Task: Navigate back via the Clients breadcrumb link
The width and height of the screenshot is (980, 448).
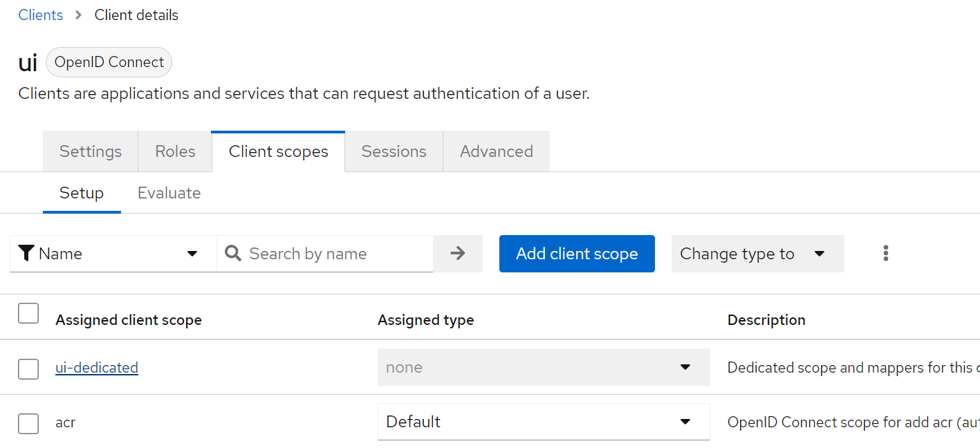Action: tap(40, 15)
